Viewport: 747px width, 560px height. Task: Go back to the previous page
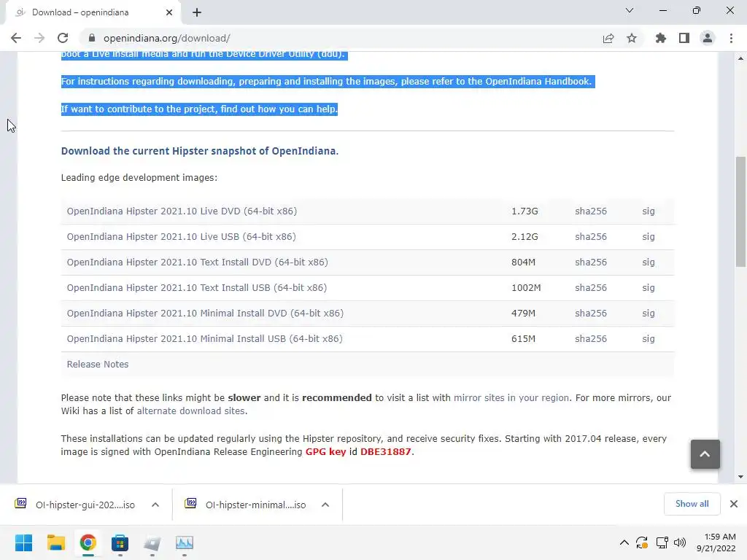click(x=16, y=38)
